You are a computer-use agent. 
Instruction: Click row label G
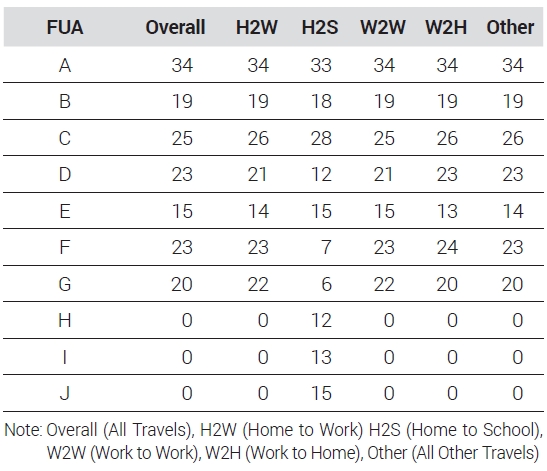tap(65, 284)
